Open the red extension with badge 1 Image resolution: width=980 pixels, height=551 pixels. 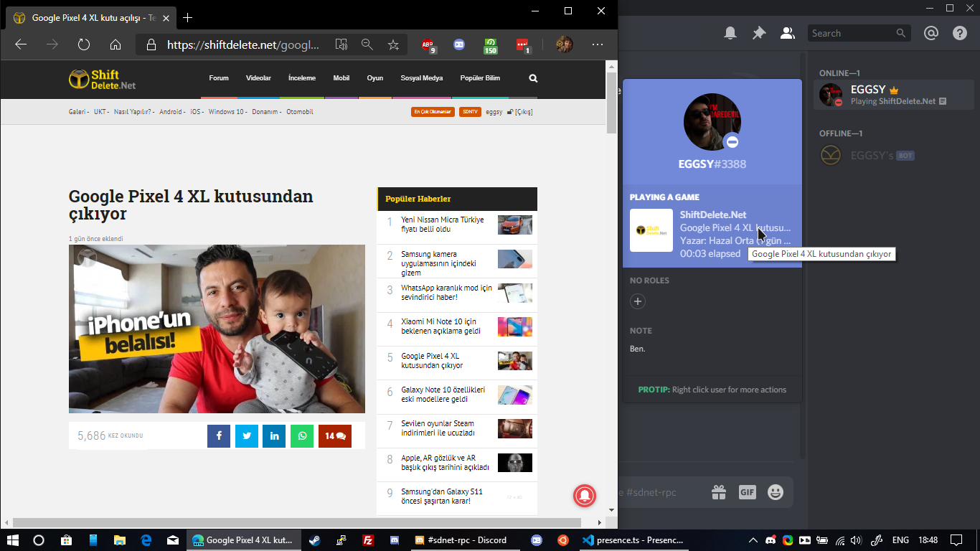point(523,45)
